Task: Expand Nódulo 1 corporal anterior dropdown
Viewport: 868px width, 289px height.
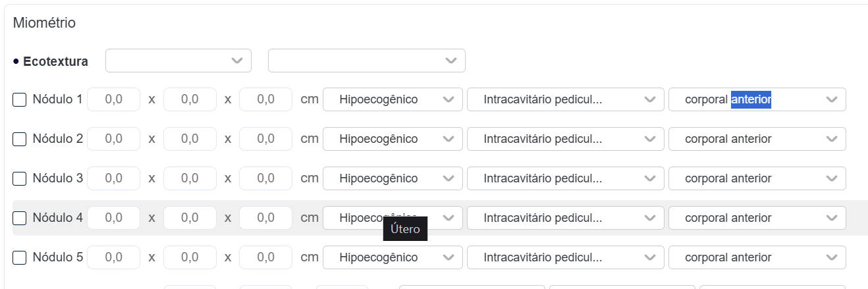Action: pyautogui.click(x=757, y=100)
